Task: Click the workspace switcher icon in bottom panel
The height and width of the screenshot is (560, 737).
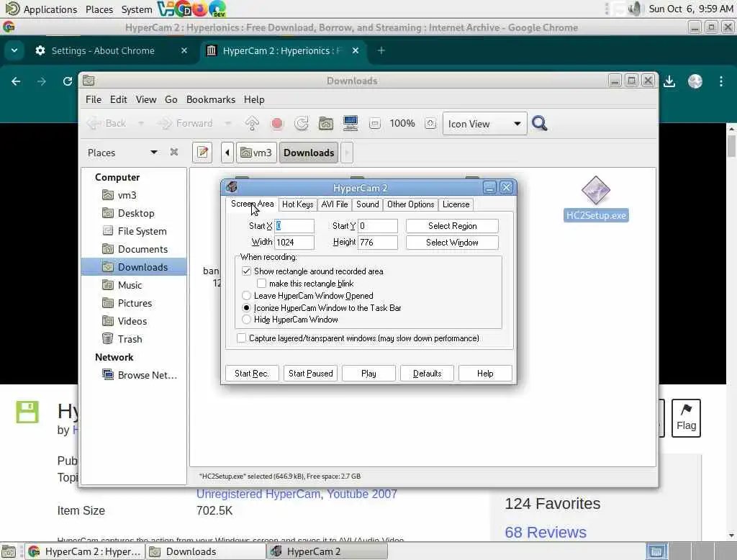Action: pos(656,551)
